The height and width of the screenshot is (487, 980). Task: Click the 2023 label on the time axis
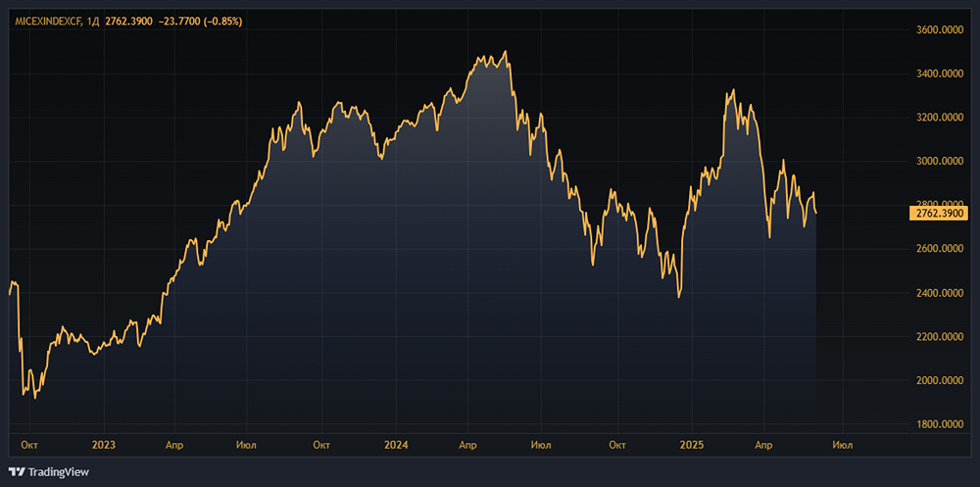pos(103,445)
